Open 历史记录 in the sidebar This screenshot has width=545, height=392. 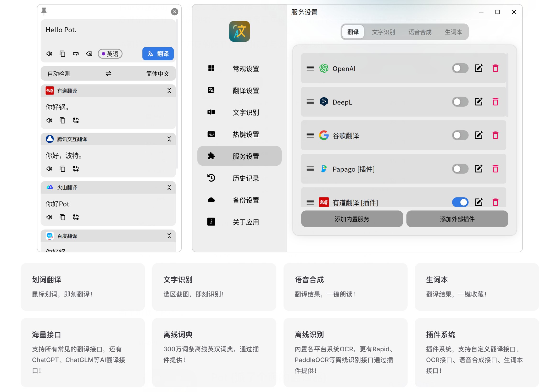click(x=239, y=178)
